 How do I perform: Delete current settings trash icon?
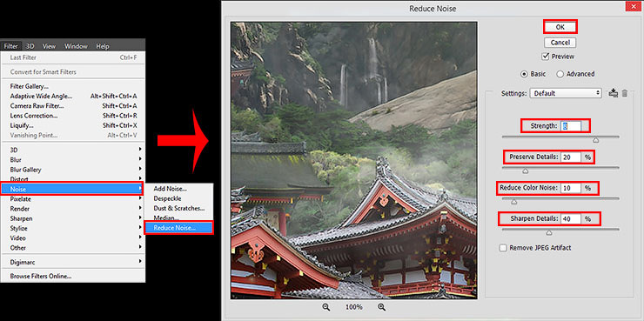625,93
